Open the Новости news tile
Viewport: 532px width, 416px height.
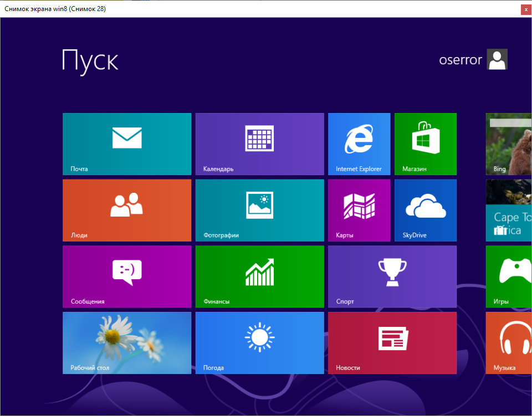(x=392, y=343)
